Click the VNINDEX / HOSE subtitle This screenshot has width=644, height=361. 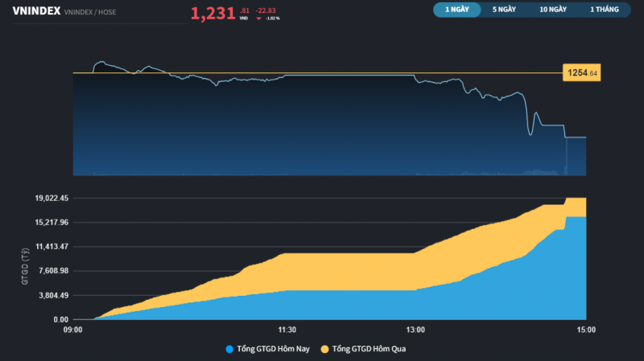89,11
